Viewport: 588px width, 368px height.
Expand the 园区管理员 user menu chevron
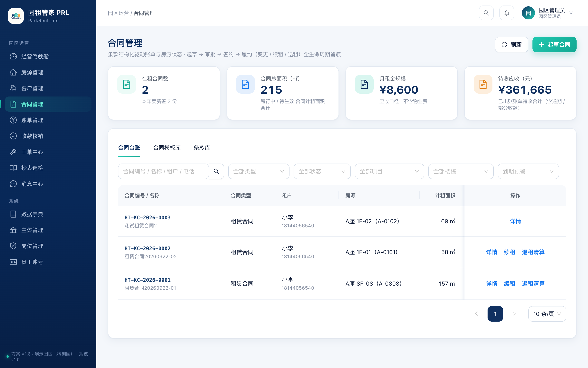[571, 13]
